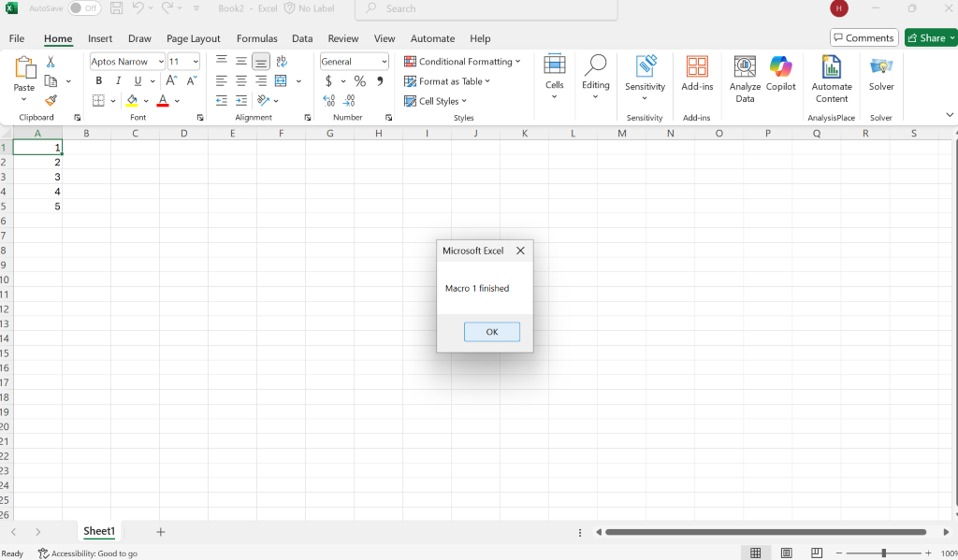Open the Editing dropdown

point(596,77)
